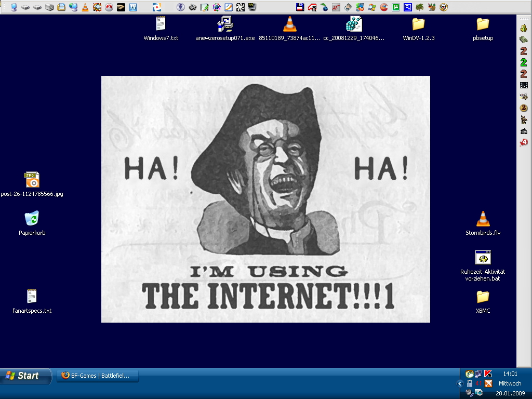This screenshot has height=399, width=532.
Task: Switch to BF-Games Firefox taskbar window
Action: 97,376
